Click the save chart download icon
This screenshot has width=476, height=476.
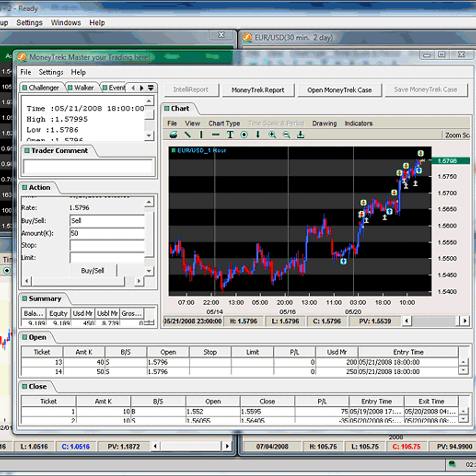click(300, 135)
